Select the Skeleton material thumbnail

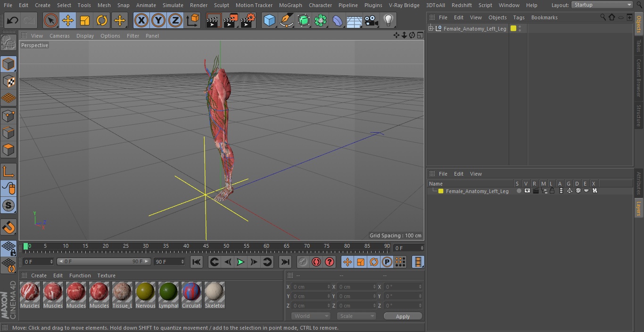pos(215,295)
